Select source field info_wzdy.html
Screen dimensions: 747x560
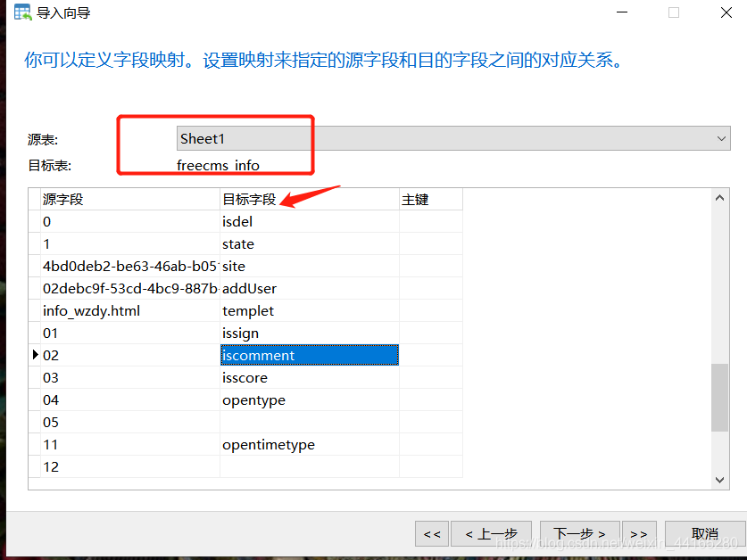(130, 311)
